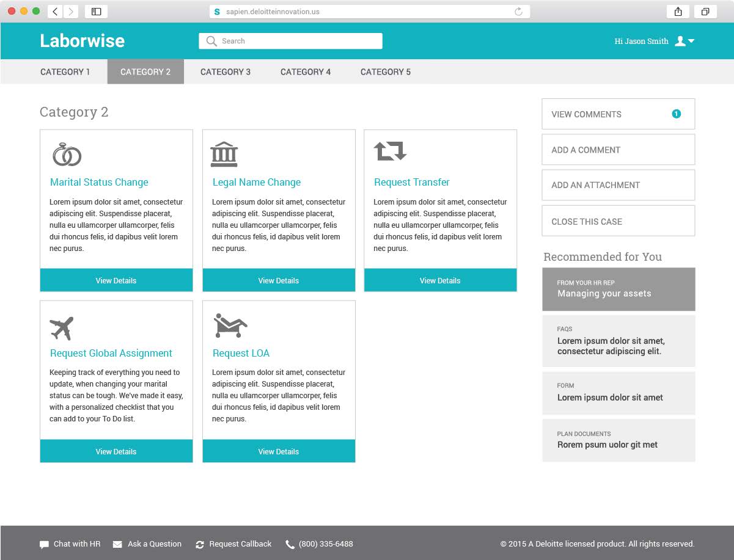Viewport: 734px width, 560px height.
Task: Open the FAQs recommendation card
Action: pyautogui.click(x=618, y=341)
